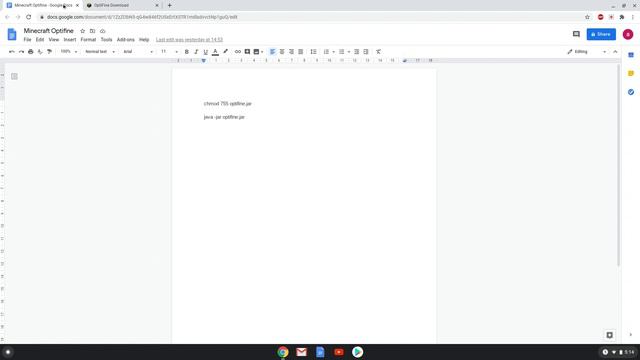Click the Minecraft Optifine title field

pyautogui.click(x=49, y=31)
